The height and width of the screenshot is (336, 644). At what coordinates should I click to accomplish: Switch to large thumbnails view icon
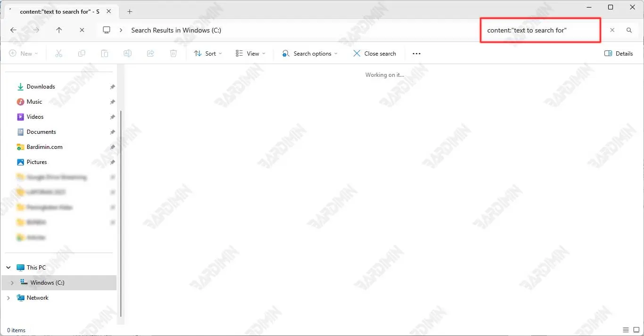(636, 330)
